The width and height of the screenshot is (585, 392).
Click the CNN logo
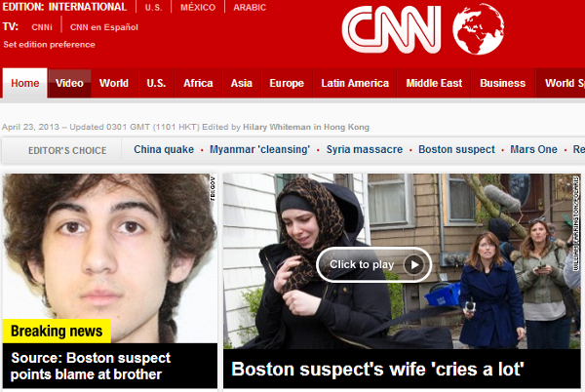coord(391,30)
